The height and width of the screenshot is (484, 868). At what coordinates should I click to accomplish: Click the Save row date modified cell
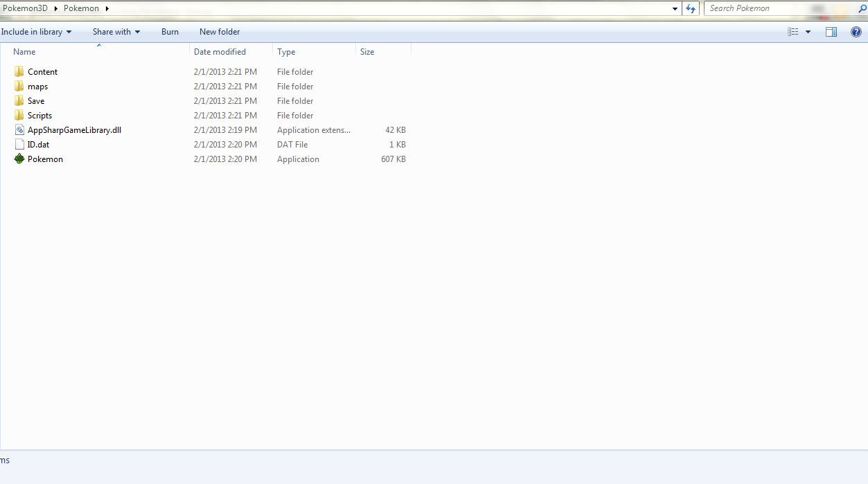225,101
